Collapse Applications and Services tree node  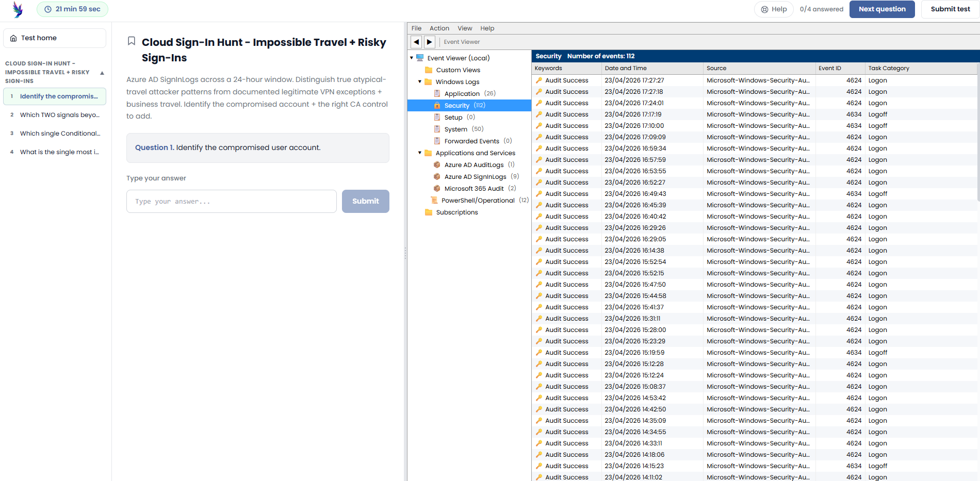(x=420, y=153)
